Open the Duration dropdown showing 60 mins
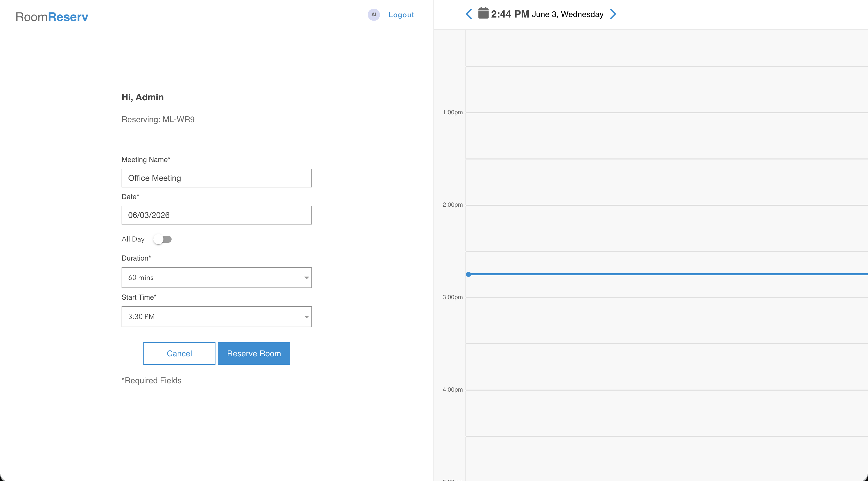Screen dimensions: 868x481 (x=217, y=277)
